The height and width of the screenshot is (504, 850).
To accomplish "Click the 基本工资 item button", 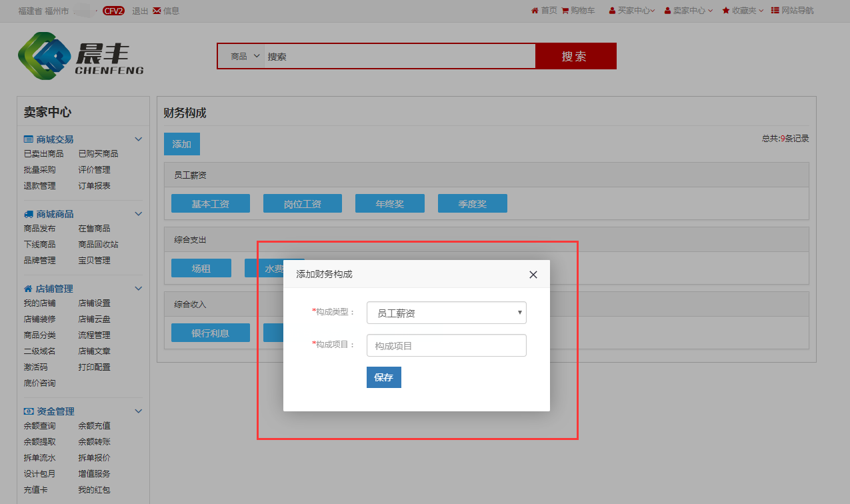I will click(x=210, y=204).
